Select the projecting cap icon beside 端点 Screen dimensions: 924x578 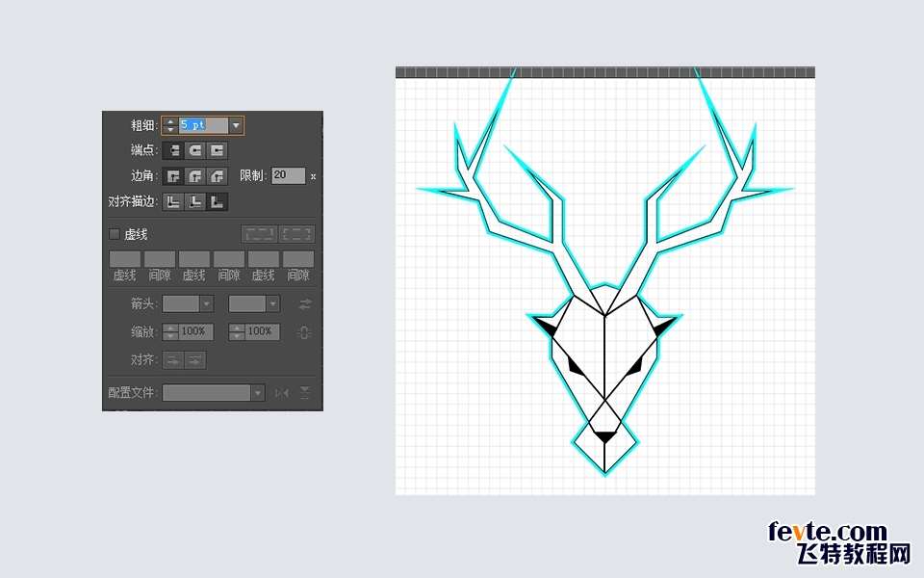[x=217, y=150]
